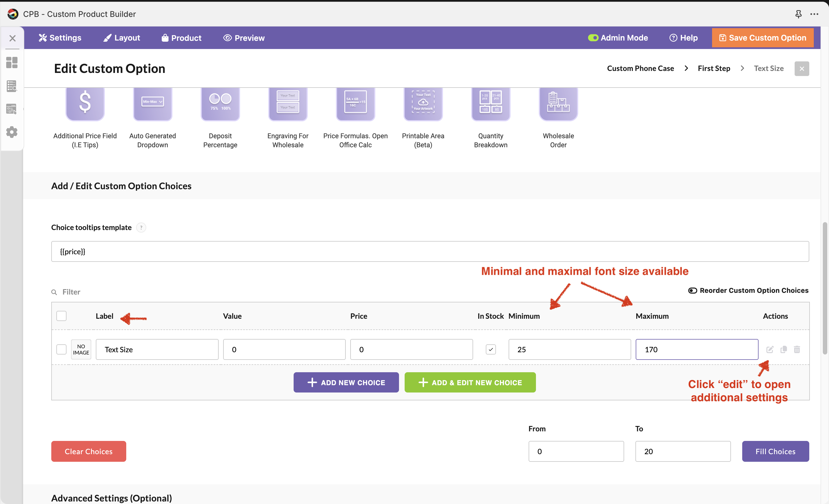Check the select-all checkbox in table header

pos(61,316)
